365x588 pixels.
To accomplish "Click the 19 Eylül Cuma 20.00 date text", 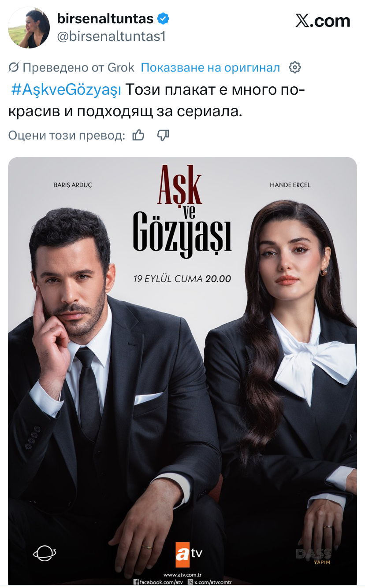I will coord(182,278).
